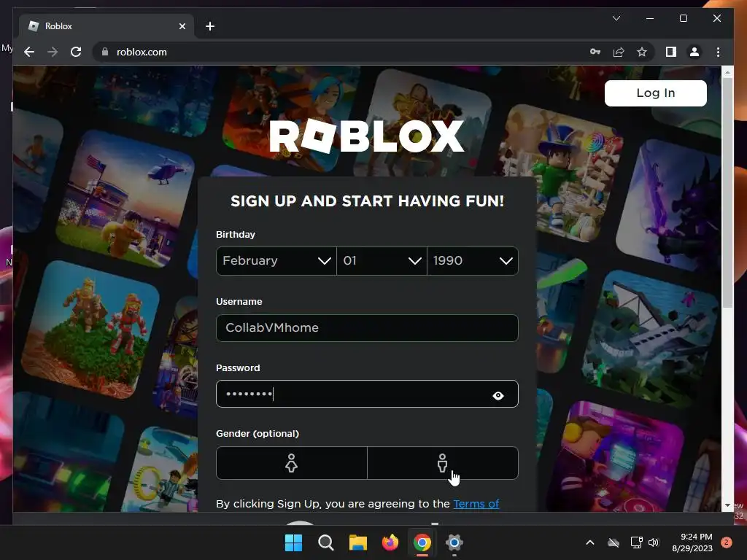Bookmark this page with the star icon
The image size is (747, 560).
[x=642, y=52]
